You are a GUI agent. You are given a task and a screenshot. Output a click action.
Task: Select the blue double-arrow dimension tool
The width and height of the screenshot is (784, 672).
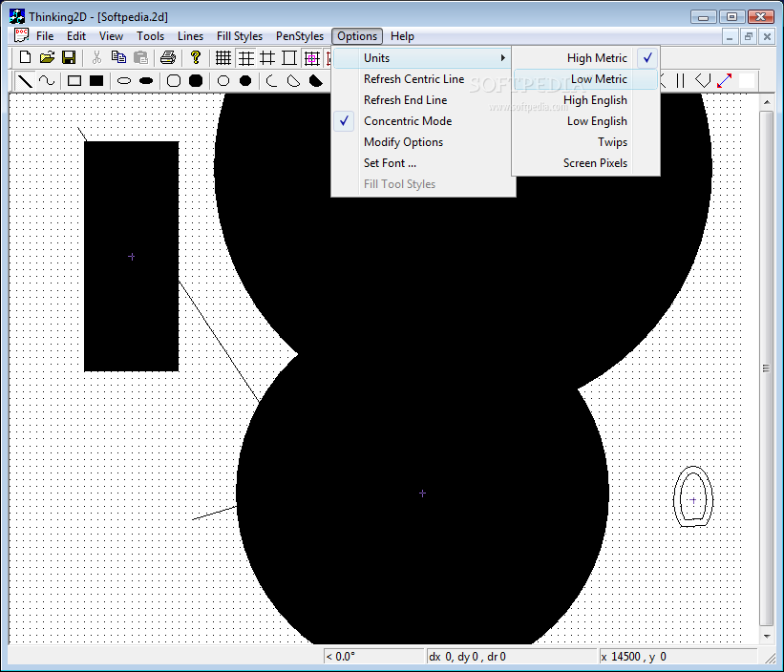(725, 80)
